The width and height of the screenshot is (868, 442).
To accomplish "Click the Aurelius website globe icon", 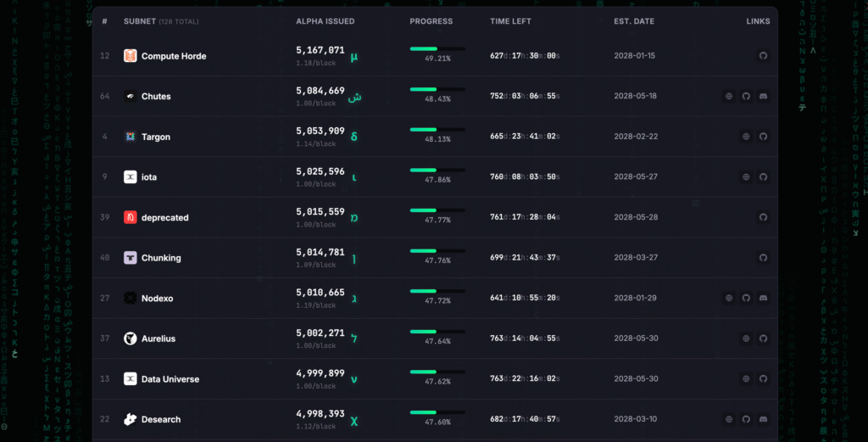I will point(746,338).
